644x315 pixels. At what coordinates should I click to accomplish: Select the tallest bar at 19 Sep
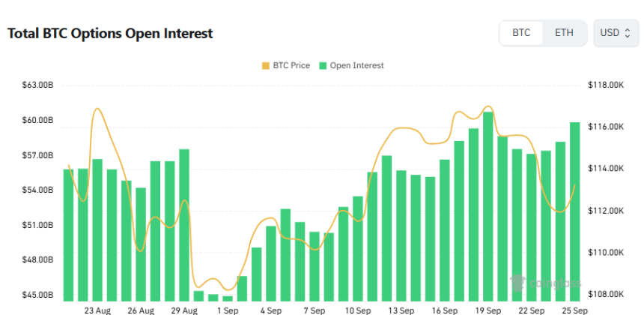(488, 208)
